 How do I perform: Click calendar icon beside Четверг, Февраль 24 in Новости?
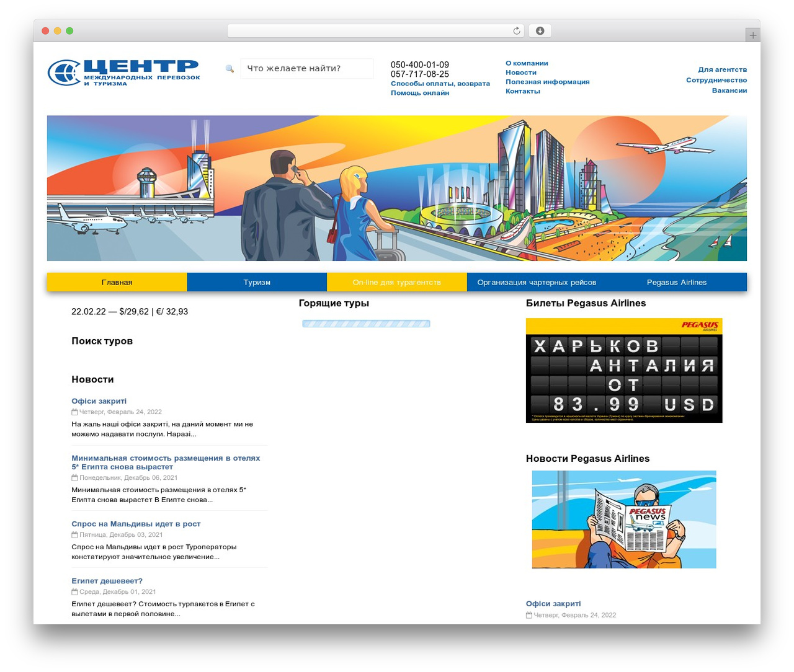click(x=74, y=412)
